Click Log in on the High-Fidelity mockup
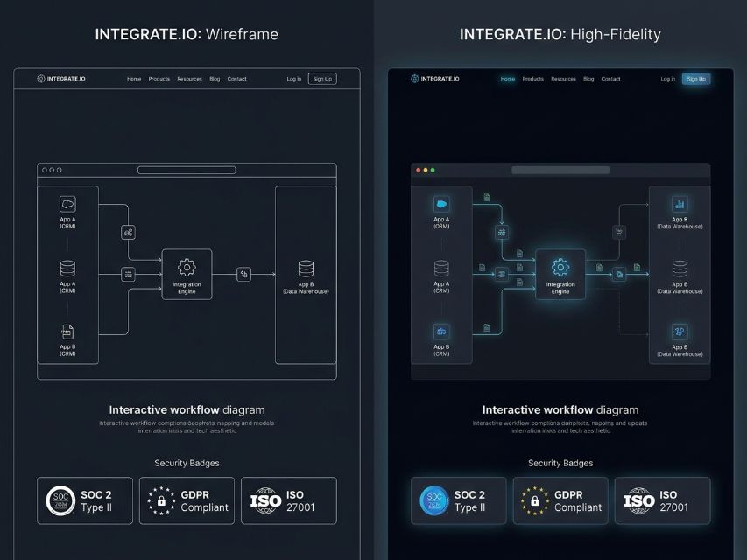The width and height of the screenshot is (747, 560). click(668, 79)
